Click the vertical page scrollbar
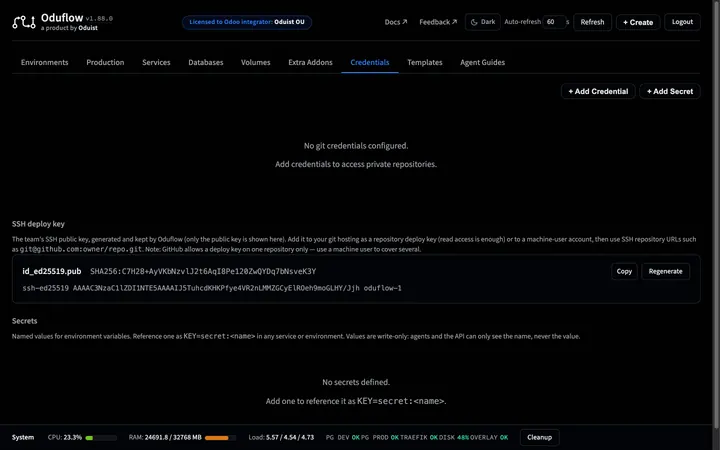 [x=715, y=216]
